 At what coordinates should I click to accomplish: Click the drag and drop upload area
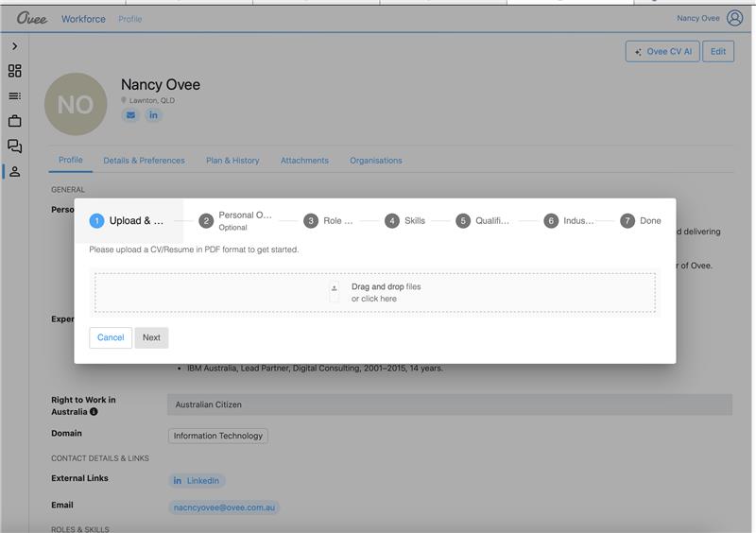tap(374, 293)
